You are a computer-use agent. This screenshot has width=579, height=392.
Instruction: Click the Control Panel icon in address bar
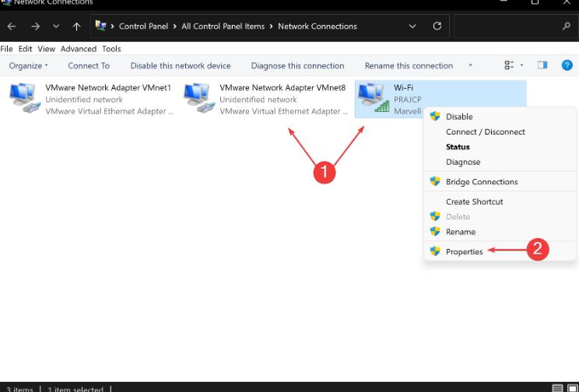tap(100, 26)
